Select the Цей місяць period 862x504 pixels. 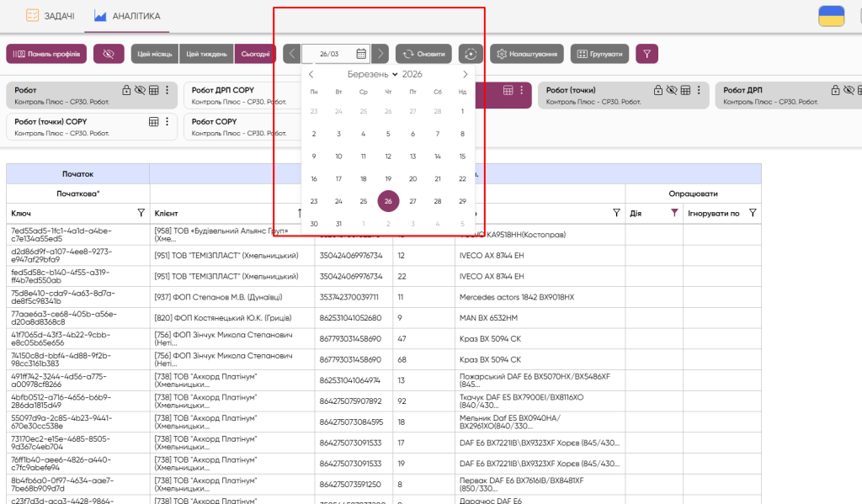pyautogui.click(x=155, y=54)
